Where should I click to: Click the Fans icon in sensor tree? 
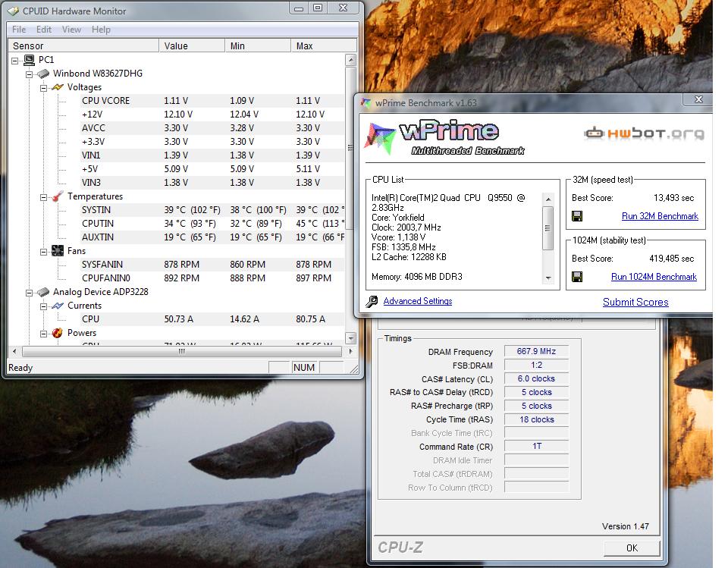[x=57, y=251]
